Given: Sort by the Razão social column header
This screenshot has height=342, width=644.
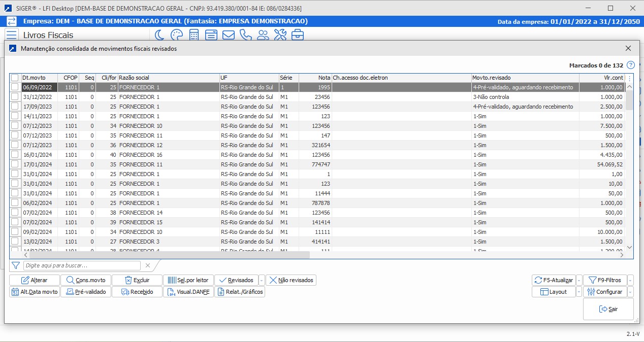Looking at the screenshot, I should pos(168,78).
